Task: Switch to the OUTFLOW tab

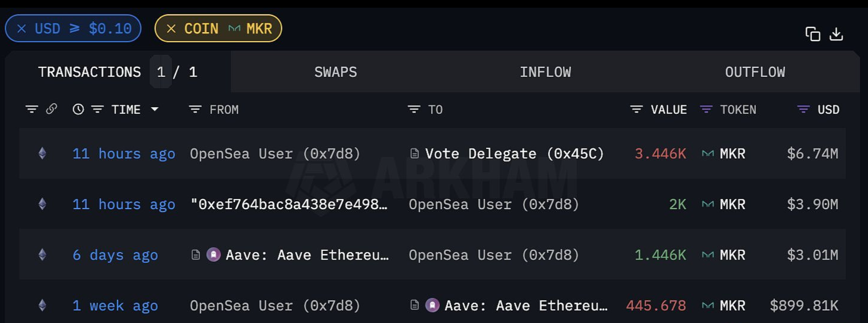Action: [x=755, y=72]
